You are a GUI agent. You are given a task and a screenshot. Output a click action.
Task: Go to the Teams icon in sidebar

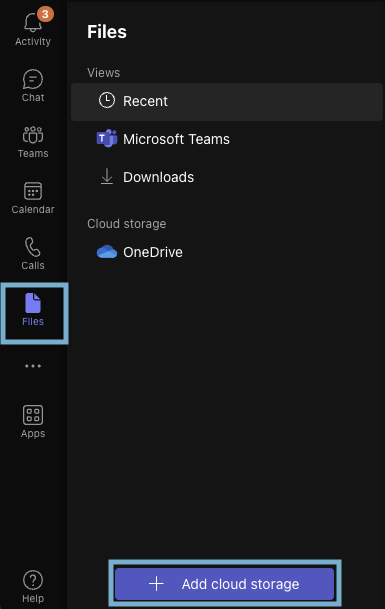(x=33, y=135)
